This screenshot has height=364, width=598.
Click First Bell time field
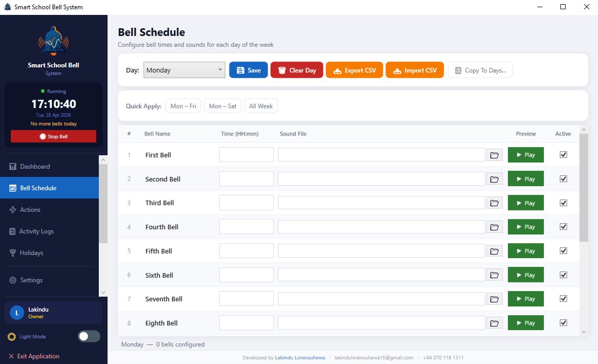[247, 155]
